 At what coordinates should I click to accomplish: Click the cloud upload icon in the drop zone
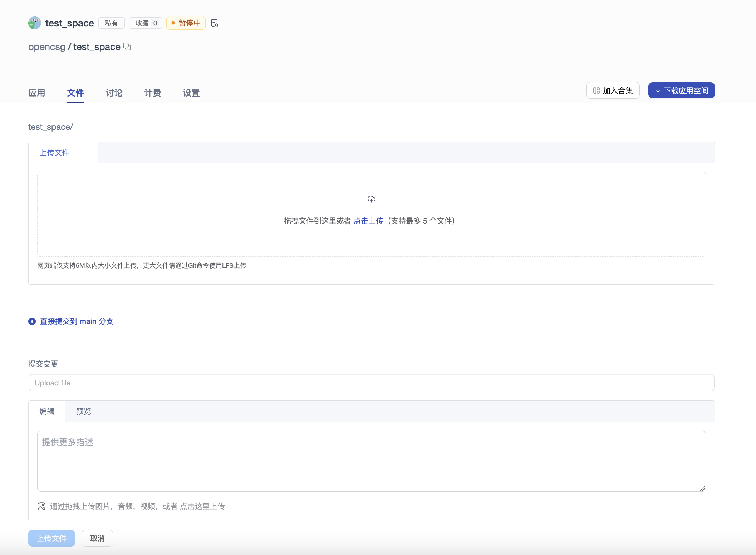point(371,199)
